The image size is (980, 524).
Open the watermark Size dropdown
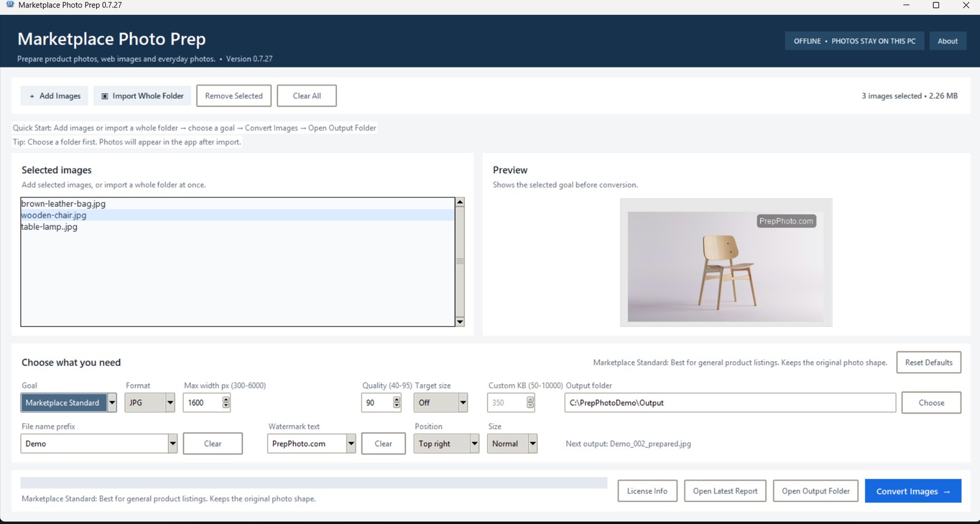(512, 444)
